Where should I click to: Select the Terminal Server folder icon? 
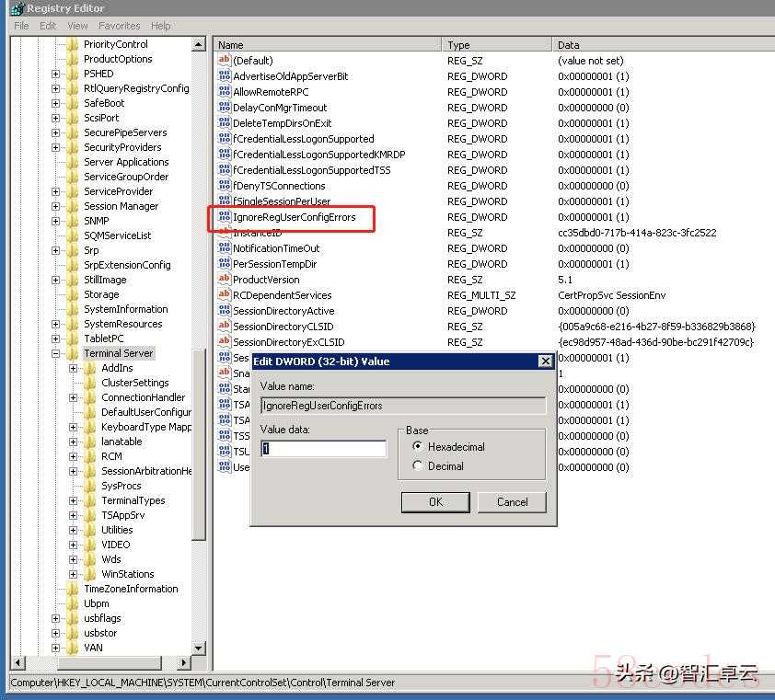pos(73,353)
